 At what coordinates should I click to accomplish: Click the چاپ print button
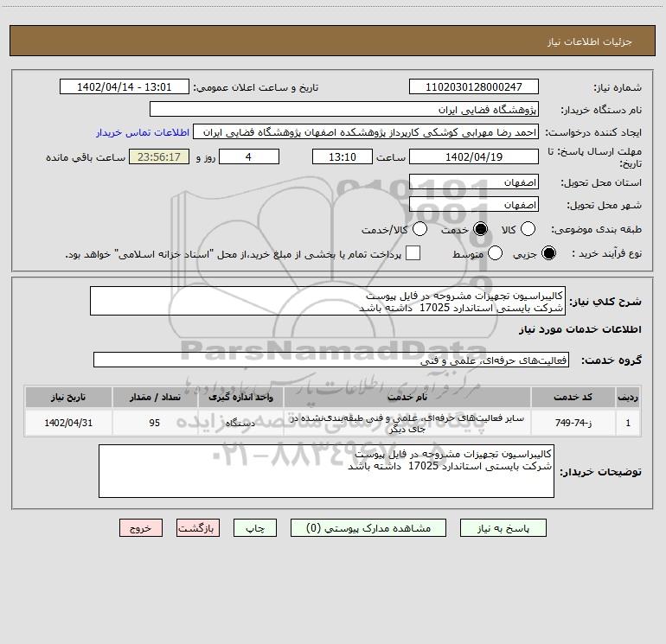tap(255, 528)
